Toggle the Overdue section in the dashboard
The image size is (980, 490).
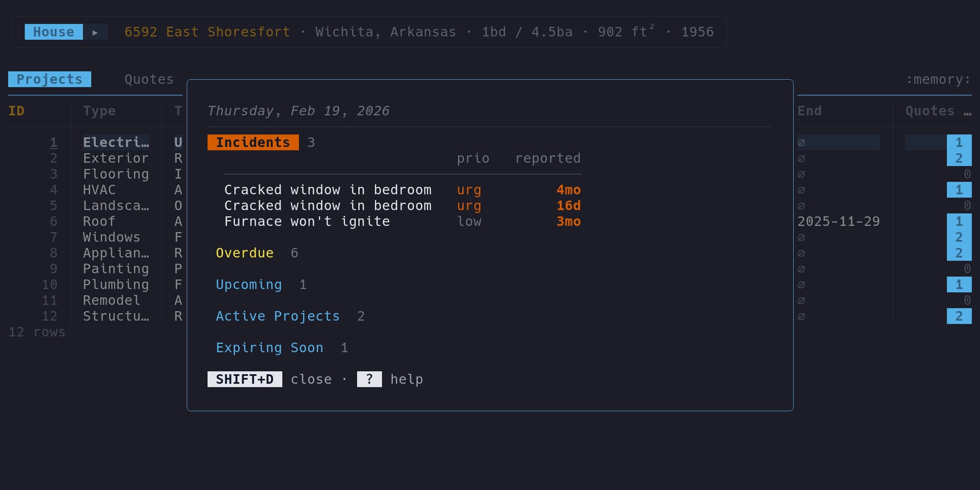click(245, 253)
